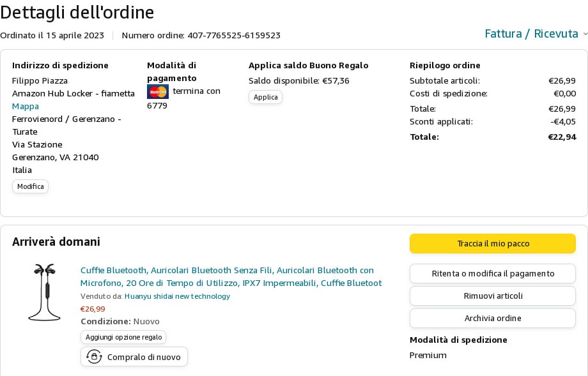Image resolution: width=588 pixels, height=376 pixels.
Task: Click the order number 407-7765525-6159523
Action: 234,35
